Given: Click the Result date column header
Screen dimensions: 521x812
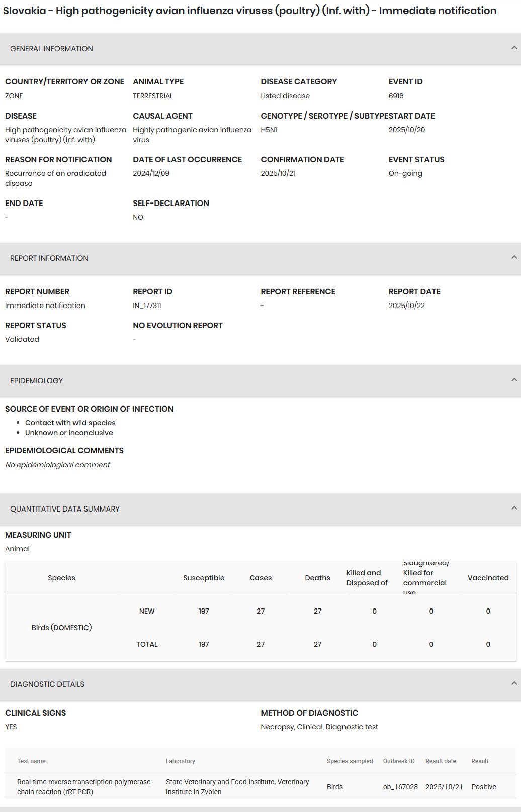Looking at the screenshot, I should pyautogui.click(x=441, y=761).
